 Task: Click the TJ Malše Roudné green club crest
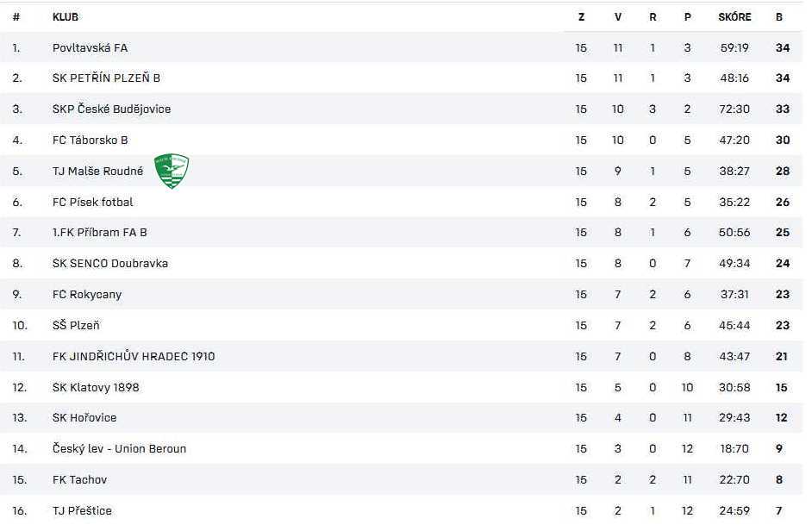click(172, 171)
